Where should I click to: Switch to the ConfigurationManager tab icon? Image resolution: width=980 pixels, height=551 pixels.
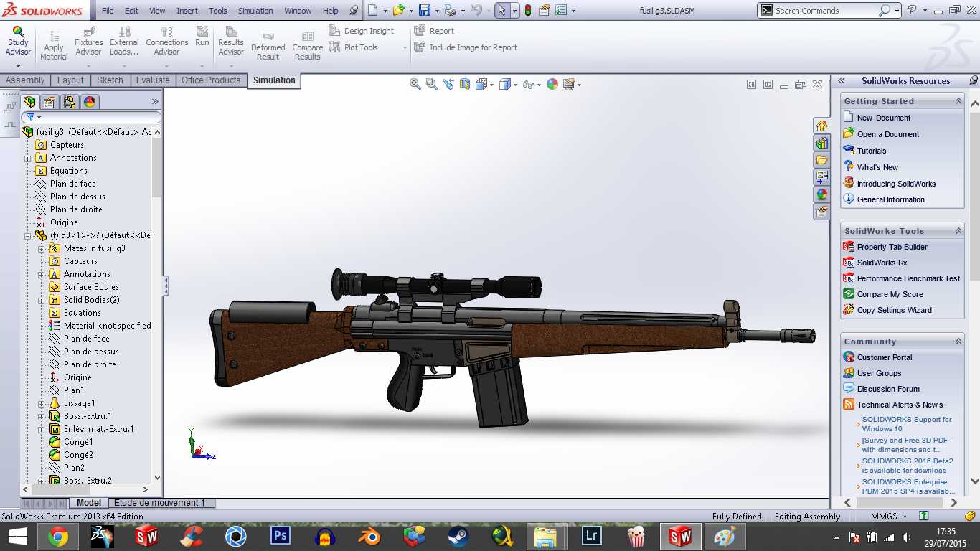coord(69,102)
